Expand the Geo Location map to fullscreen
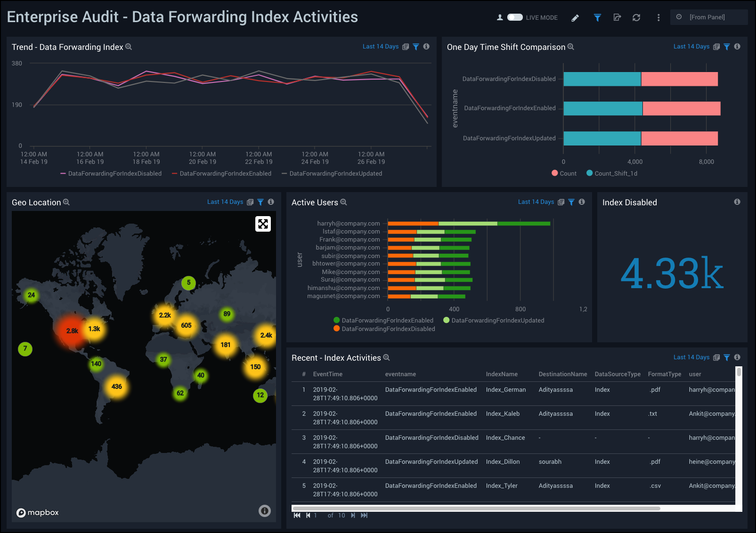 coord(263,224)
